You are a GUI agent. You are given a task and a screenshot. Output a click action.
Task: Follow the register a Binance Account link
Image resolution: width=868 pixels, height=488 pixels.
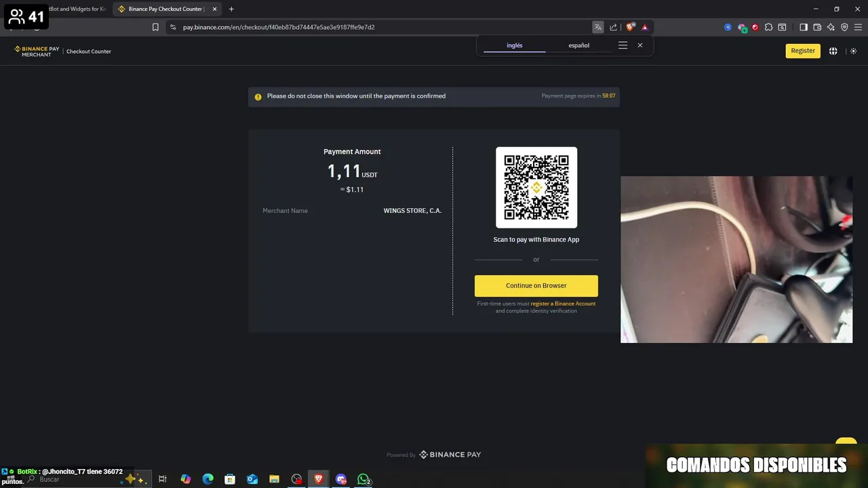point(563,304)
